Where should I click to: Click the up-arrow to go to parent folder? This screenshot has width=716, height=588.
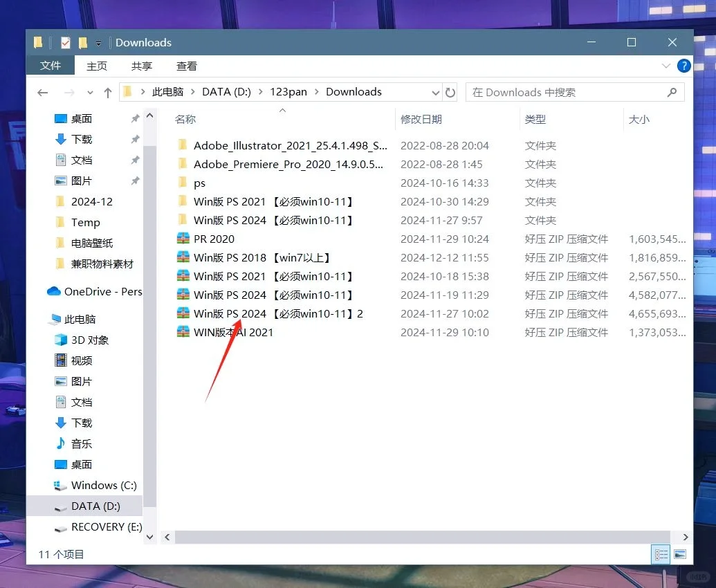coord(108,92)
